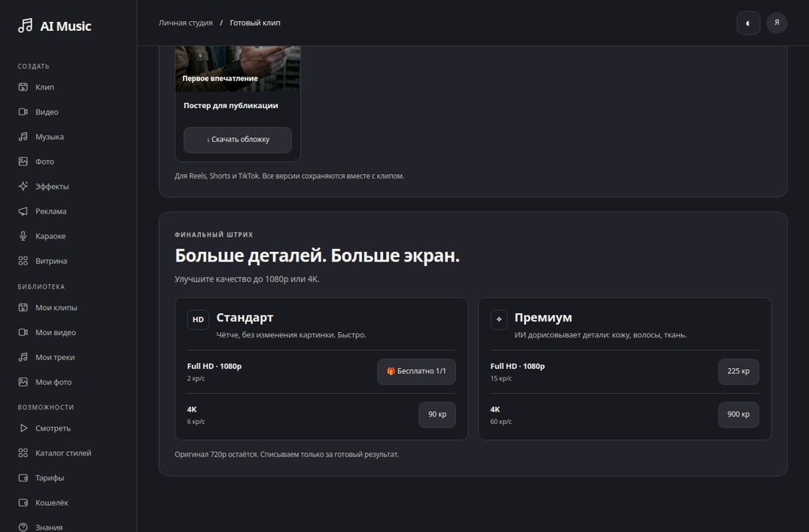Open the user profile avatar Я
This screenshot has height=532, width=809.
(777, 23)
